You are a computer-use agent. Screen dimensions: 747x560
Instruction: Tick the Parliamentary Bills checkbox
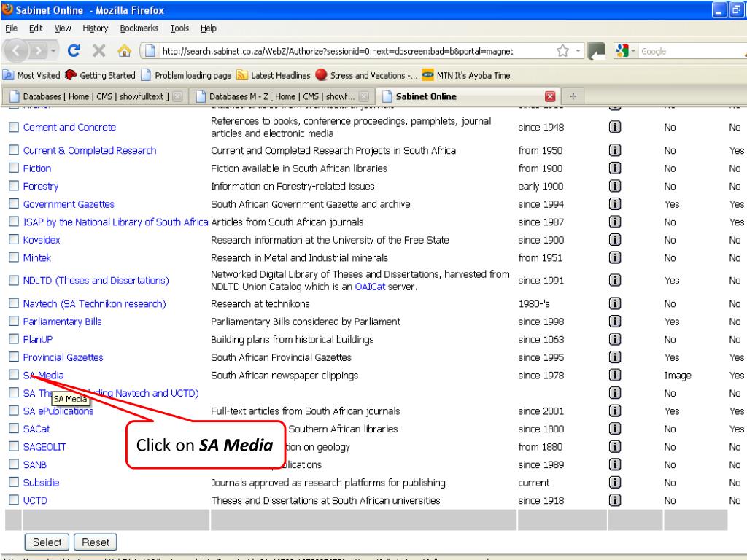click(x=14, y=321)
